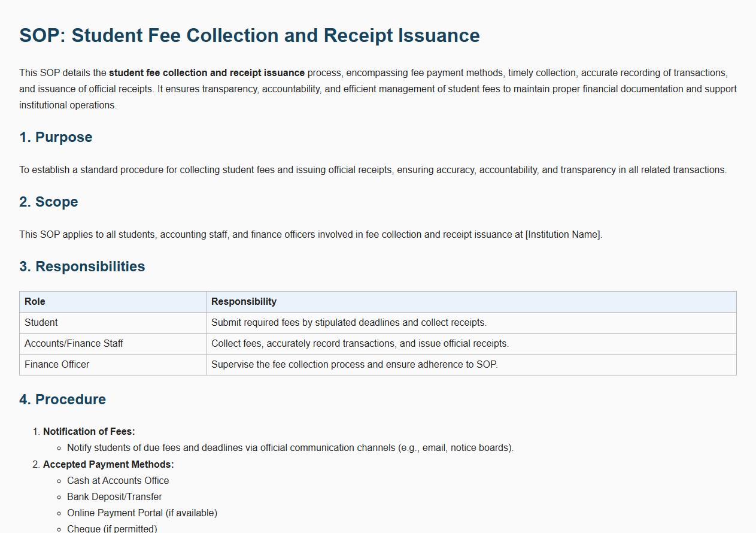Screen dimensions: 756x533
Task: Click the 'Cash at Accounts Office' bullet
Action: coord(118,481)
